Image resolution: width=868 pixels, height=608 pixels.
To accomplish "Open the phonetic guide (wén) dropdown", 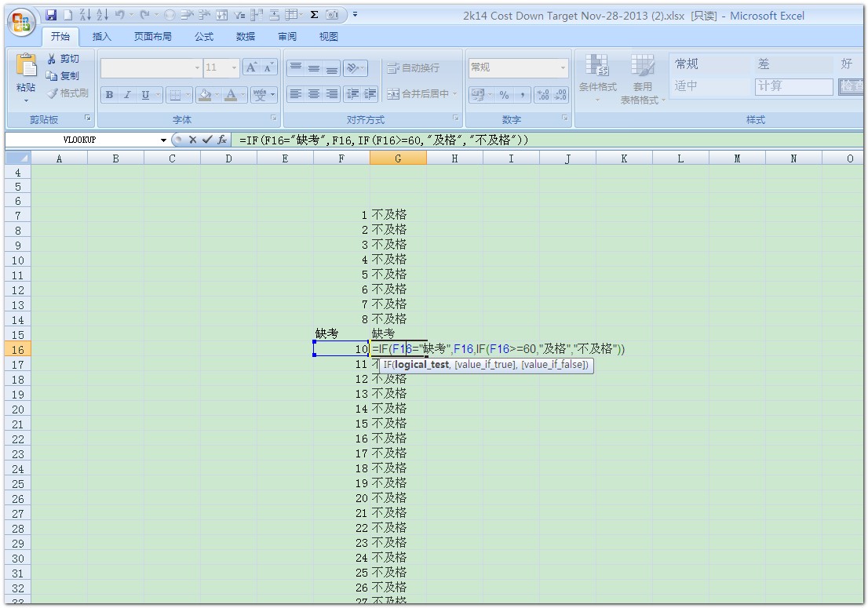I will pos(273,95).
